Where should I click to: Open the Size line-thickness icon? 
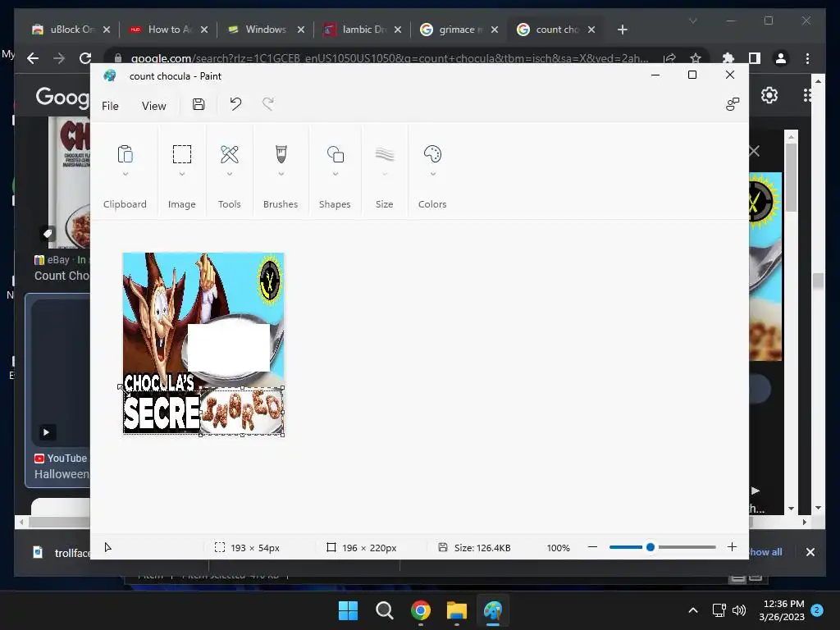click(x=385, y=154)
